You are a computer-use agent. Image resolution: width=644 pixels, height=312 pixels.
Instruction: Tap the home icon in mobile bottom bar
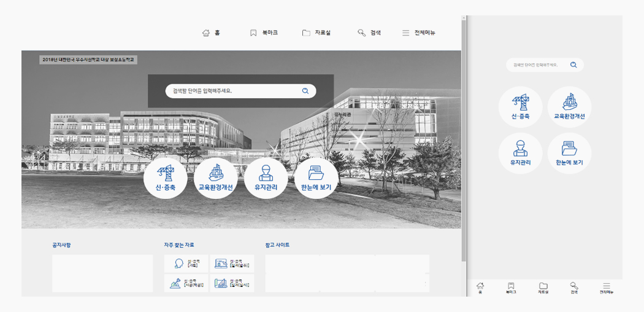point(480,287)
